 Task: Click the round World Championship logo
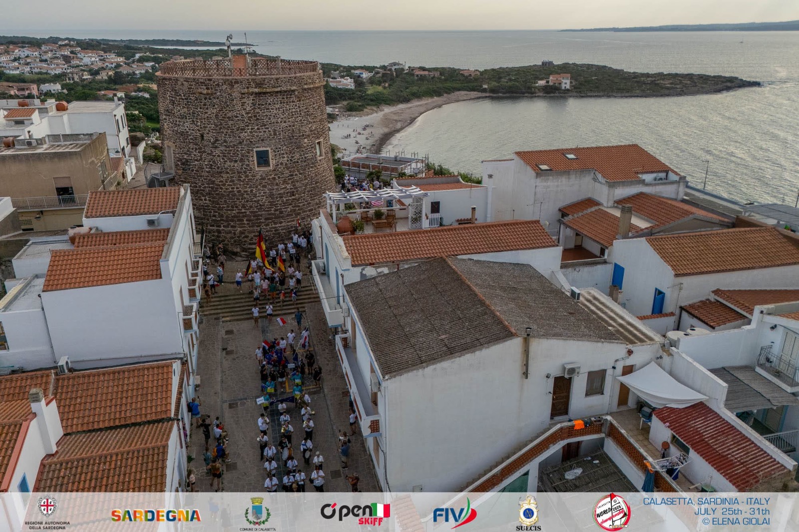coord(612,512)
